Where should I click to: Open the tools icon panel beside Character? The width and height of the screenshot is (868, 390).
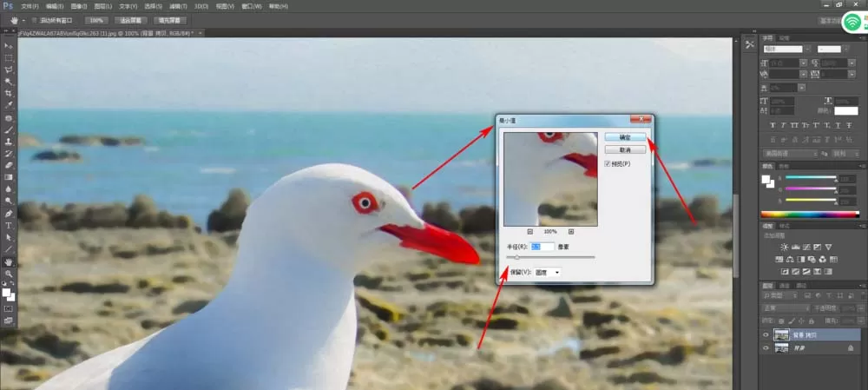pyautogui.click(x=750, y=45)
